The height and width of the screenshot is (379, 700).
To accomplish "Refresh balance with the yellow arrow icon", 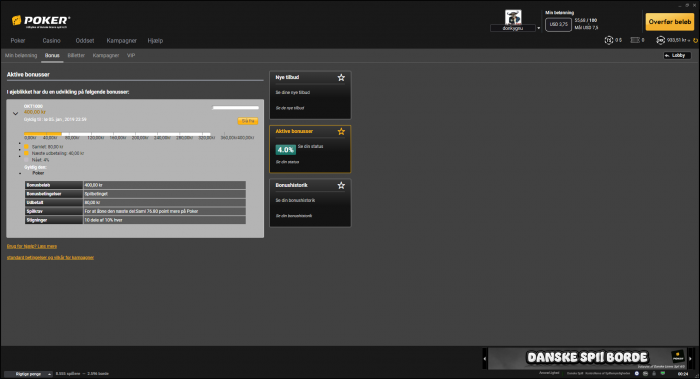I will [696, 41].
